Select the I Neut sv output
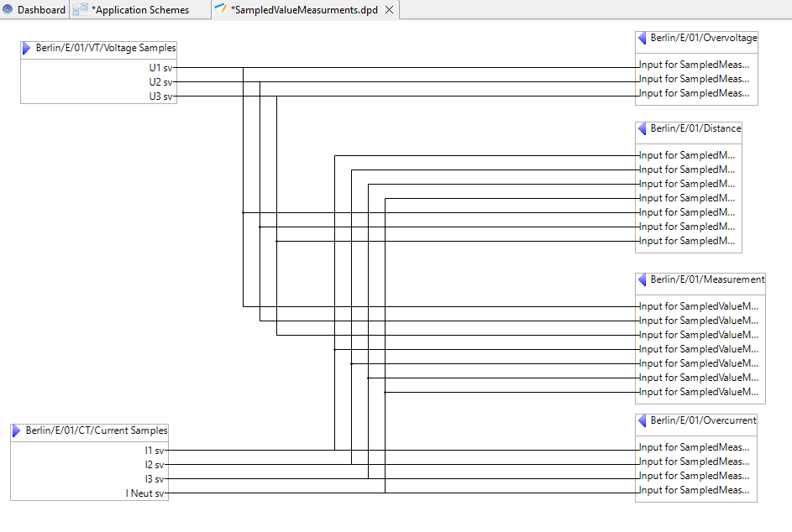The width and height of the screenshot is (792, 532). click(x=146, y=493)
